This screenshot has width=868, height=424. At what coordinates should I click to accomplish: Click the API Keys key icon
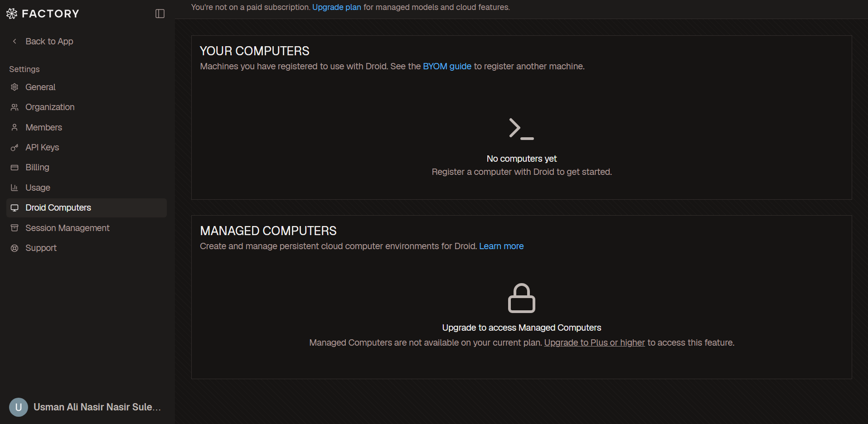[15, 147]
